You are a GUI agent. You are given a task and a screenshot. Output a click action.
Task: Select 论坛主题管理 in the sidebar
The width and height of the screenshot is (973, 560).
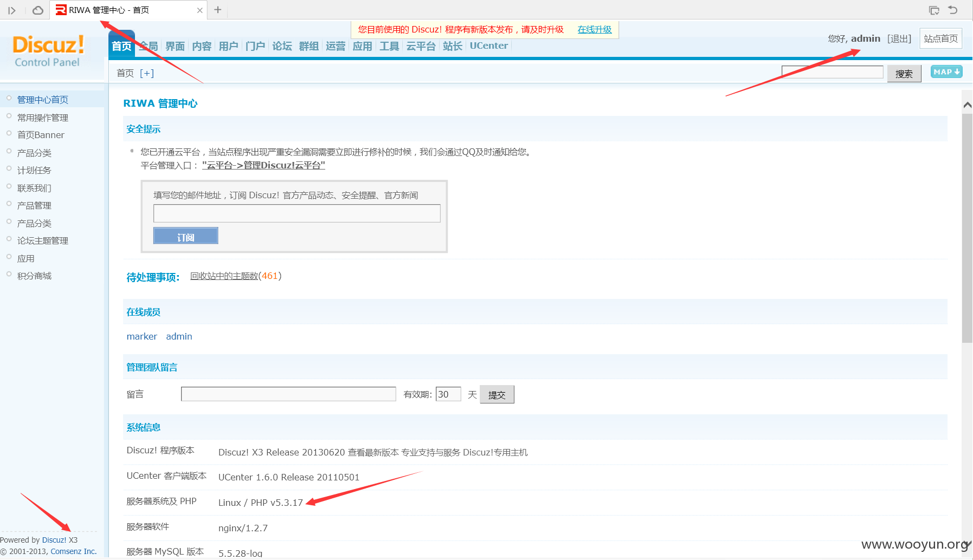(43, 240)
